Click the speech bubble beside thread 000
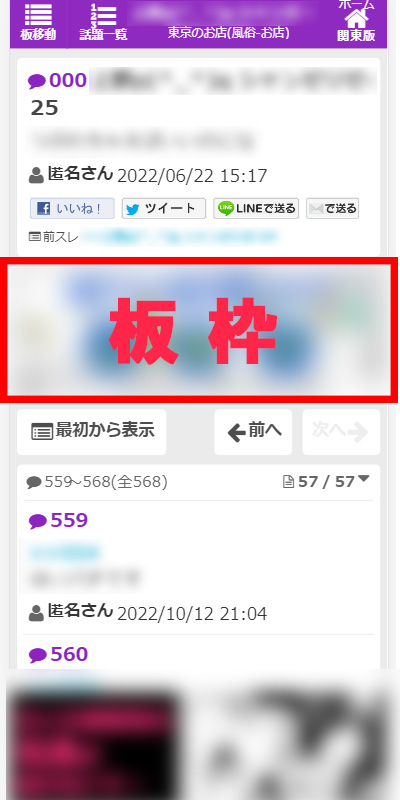 37,81
